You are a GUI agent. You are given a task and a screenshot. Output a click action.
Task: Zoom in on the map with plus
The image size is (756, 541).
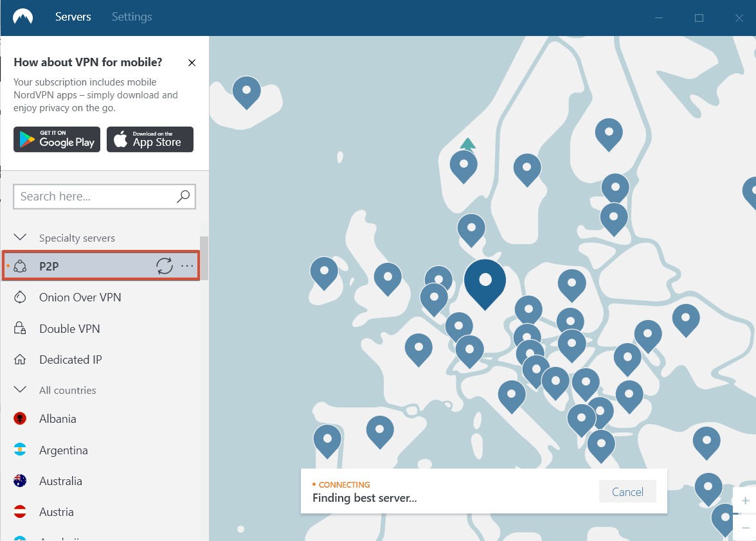(x=746, y=501)
